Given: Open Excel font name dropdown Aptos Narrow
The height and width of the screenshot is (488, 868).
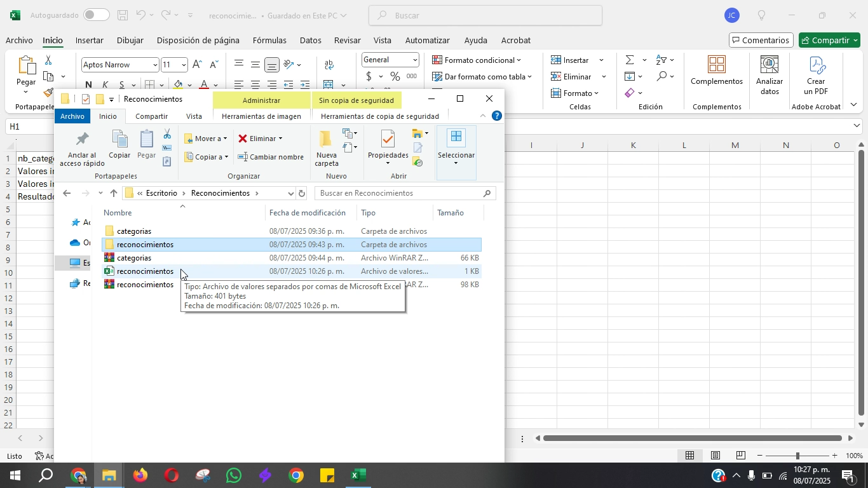Looking at the screenshot, I should pos(154,65).
